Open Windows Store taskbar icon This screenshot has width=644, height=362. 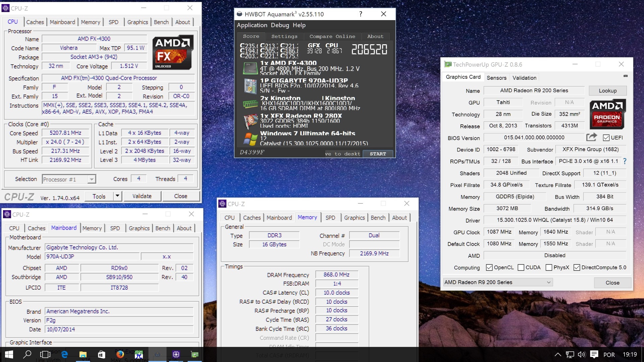pyautogui.click(x=101, y=354)
